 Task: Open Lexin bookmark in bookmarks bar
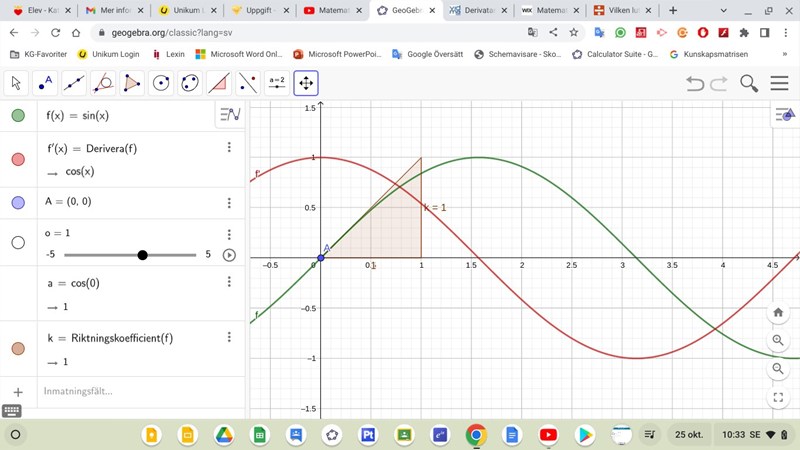point(168,54)
